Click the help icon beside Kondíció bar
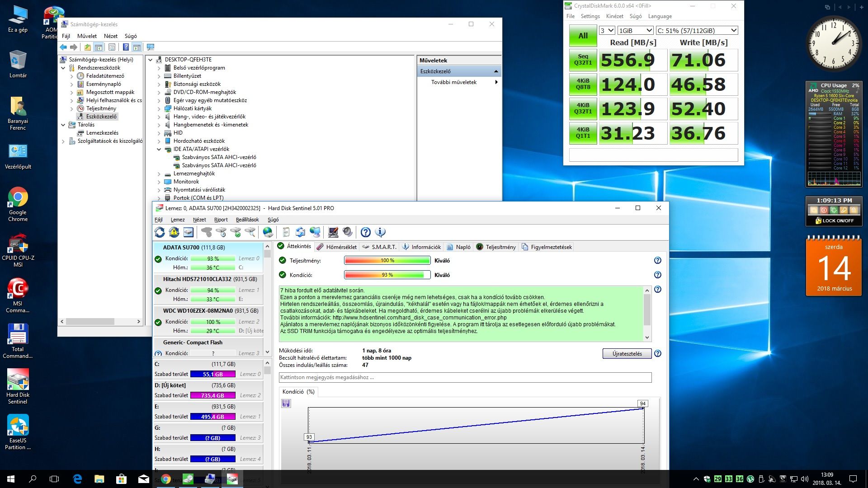 point(658,275)
